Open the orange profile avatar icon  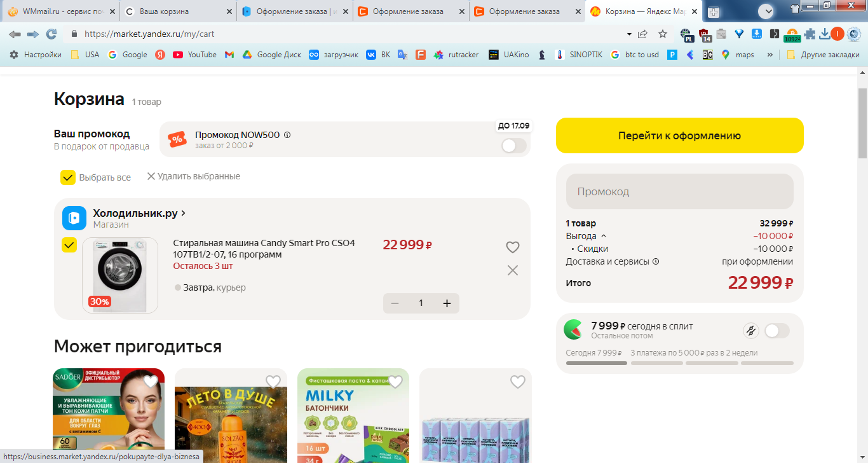[837, 34]
